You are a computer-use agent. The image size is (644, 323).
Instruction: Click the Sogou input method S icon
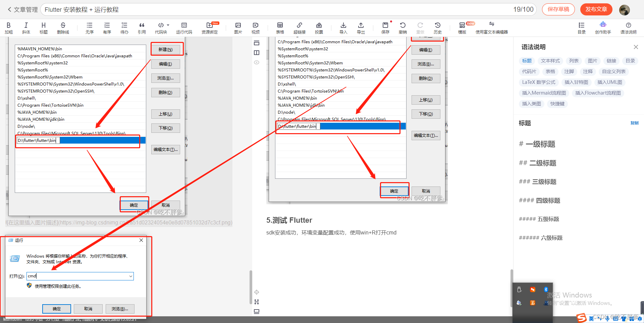pos(581,318)
